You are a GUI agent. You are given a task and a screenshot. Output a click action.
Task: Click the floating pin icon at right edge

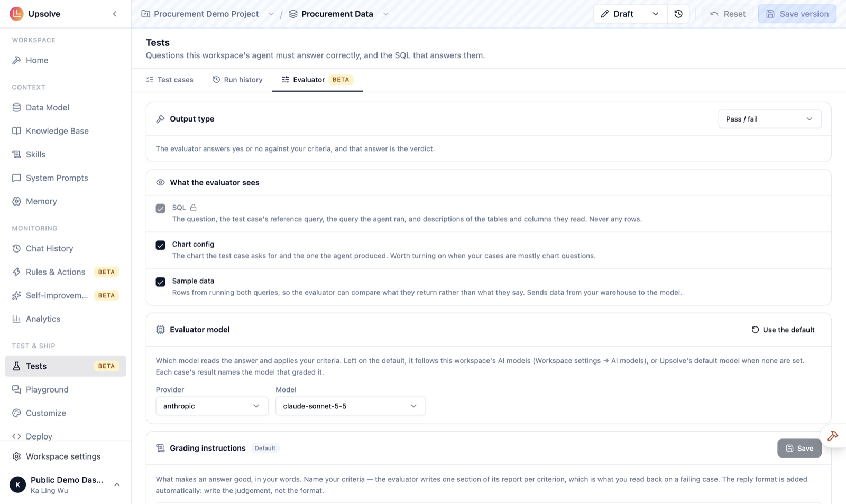click(833, 436)
